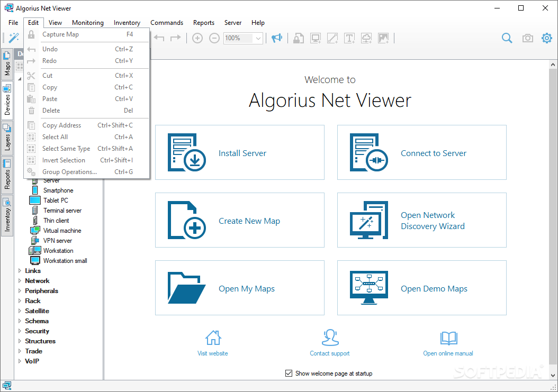The height and width of the screenshot is (392, 558).
Task: Click the add image toolbar icon
Action: tap(383, 38)
